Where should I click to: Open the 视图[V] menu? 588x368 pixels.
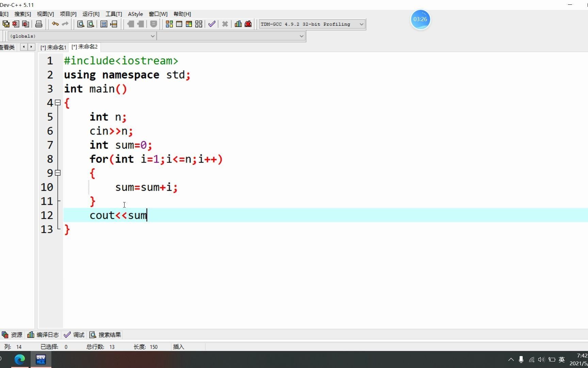point(45,14)
